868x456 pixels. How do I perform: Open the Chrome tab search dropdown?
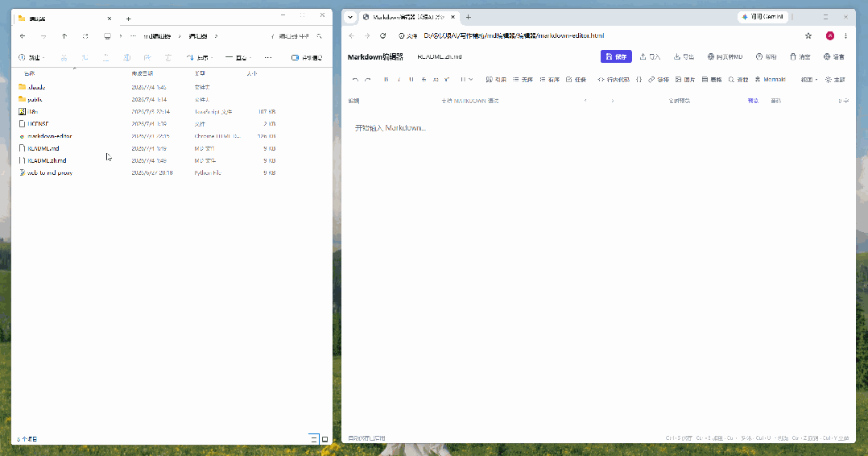click(349, 17)
